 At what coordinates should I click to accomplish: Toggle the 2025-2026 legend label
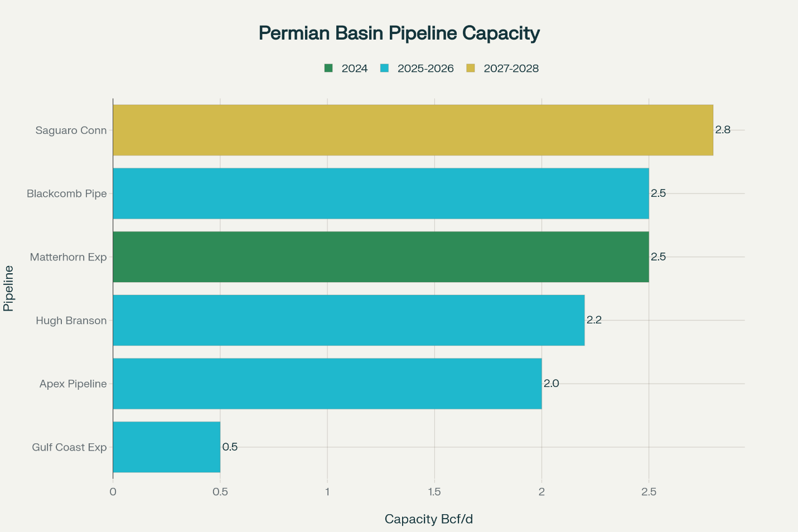pyautogui.click(x=425, y=69)
